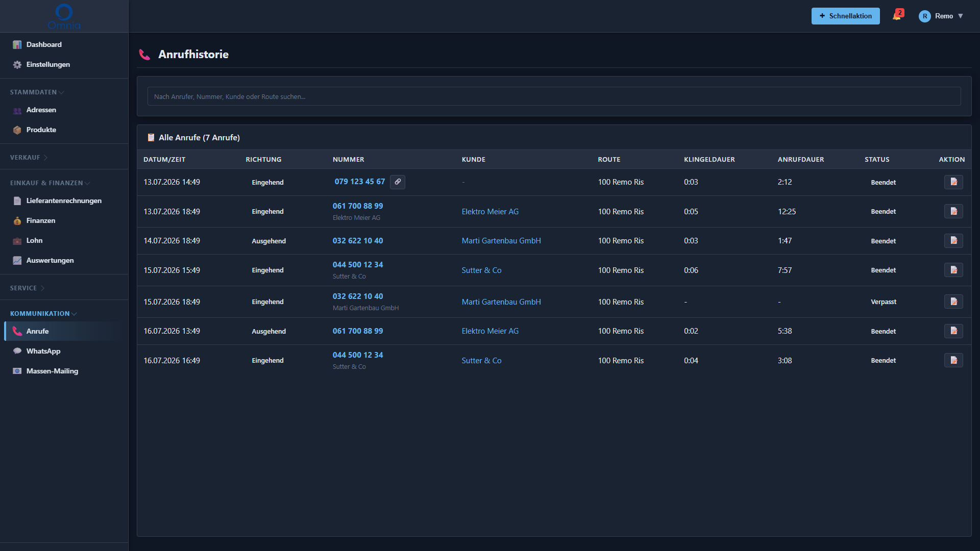
Task: Click link icon beside 079 123 45 67
Action: (x=398, y=182)
